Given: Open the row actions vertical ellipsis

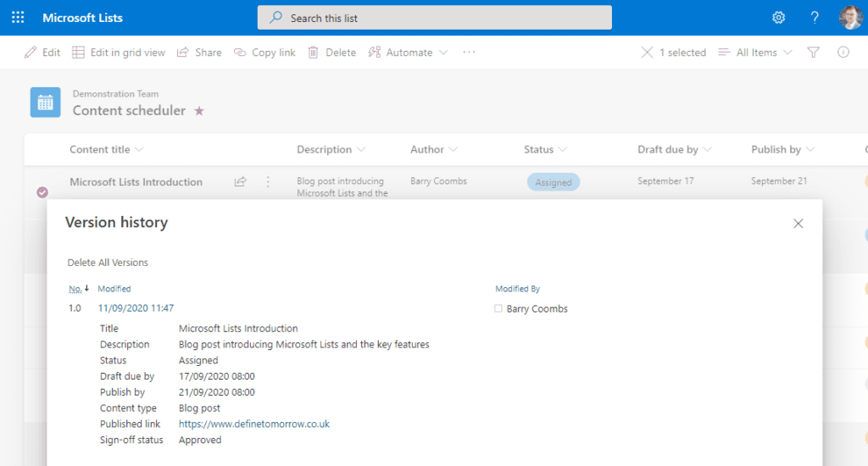Looking at the screenshot, I should (268, 181).
